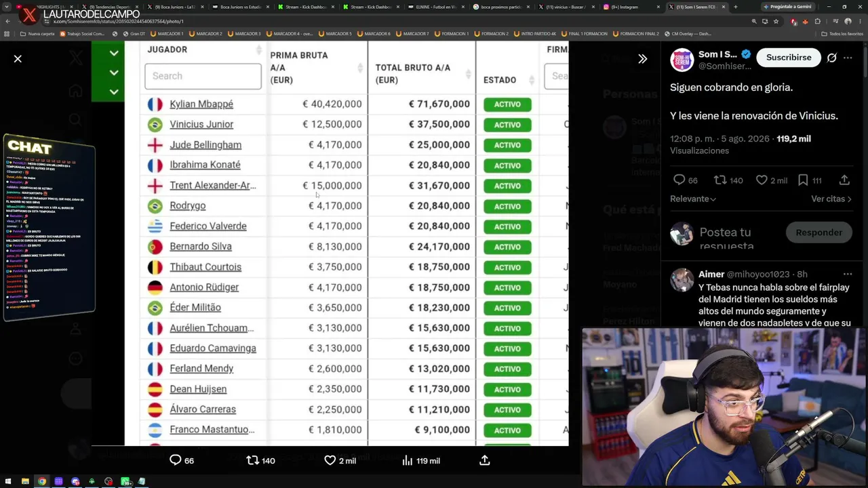
Task: Sort the table by JUGADOR column arrows
Action: click(258, 50)
